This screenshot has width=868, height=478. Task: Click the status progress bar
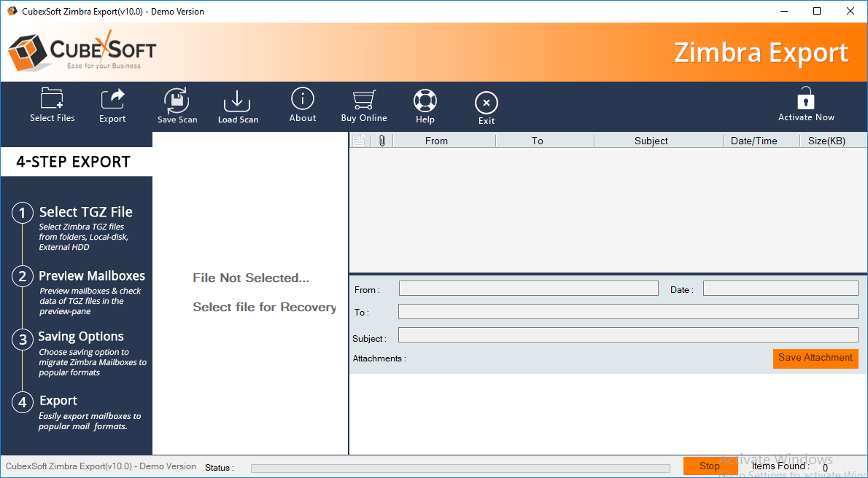460,468
